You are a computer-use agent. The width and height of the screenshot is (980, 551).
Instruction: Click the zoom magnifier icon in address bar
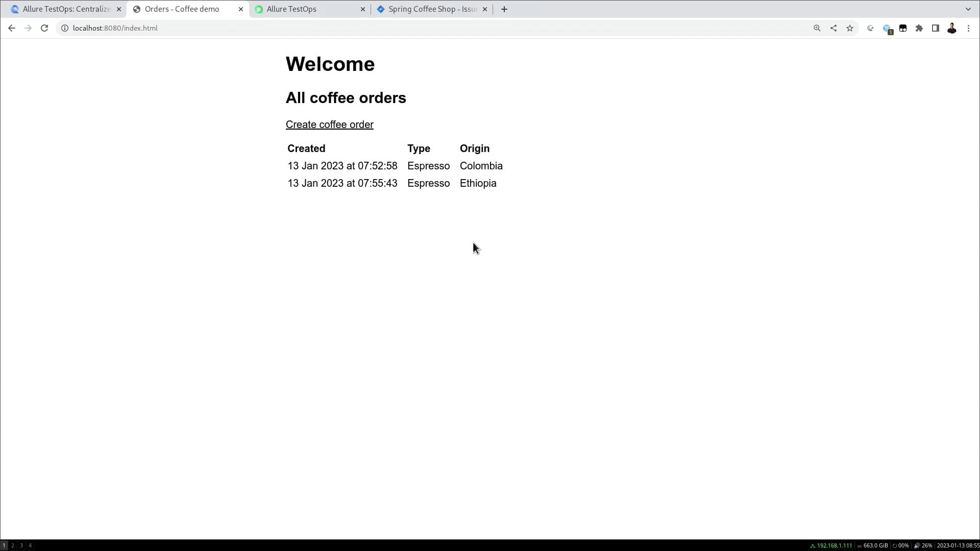pyautogui.click(x=817, y=28)
